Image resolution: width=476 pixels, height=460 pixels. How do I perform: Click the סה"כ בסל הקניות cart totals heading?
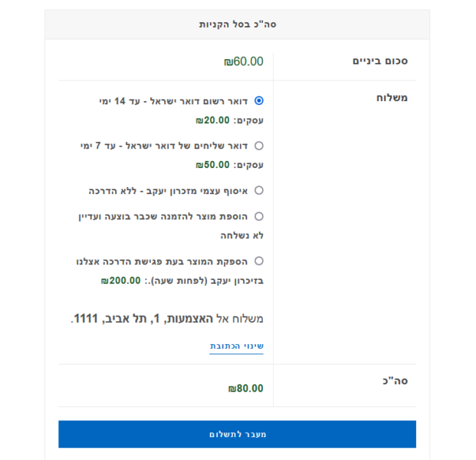(x=238, y=25)
